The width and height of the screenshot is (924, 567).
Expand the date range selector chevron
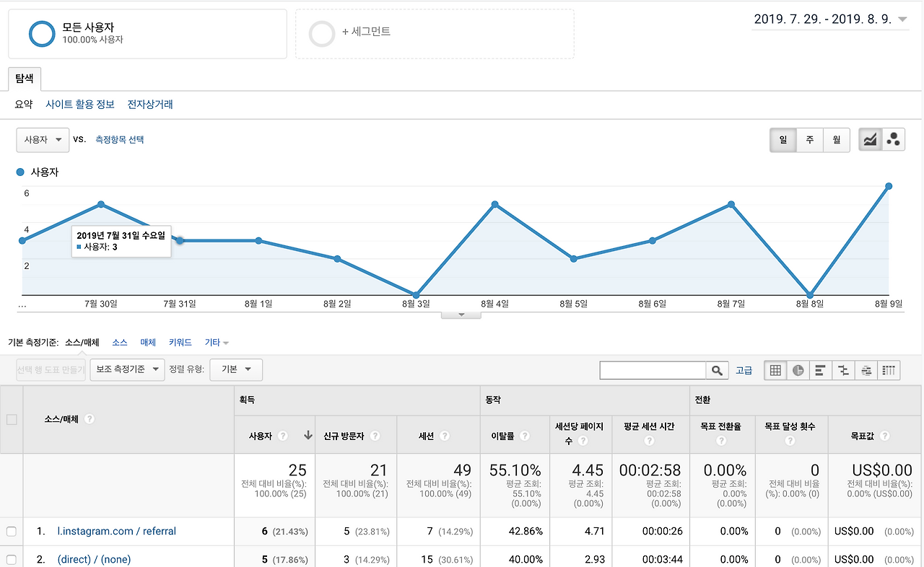(902, 21)
